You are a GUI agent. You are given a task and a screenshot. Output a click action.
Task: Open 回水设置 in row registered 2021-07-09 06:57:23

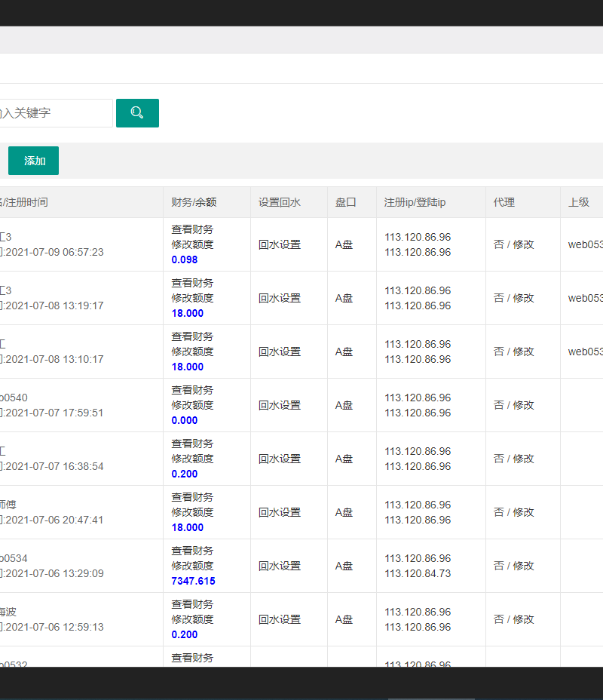(280, 244)
